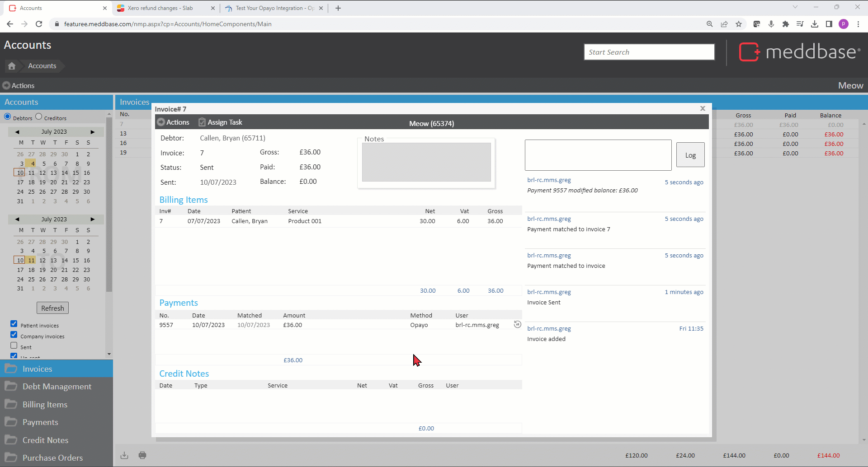Open the Actions menu in invoice dialog

(x=173, y=122)
